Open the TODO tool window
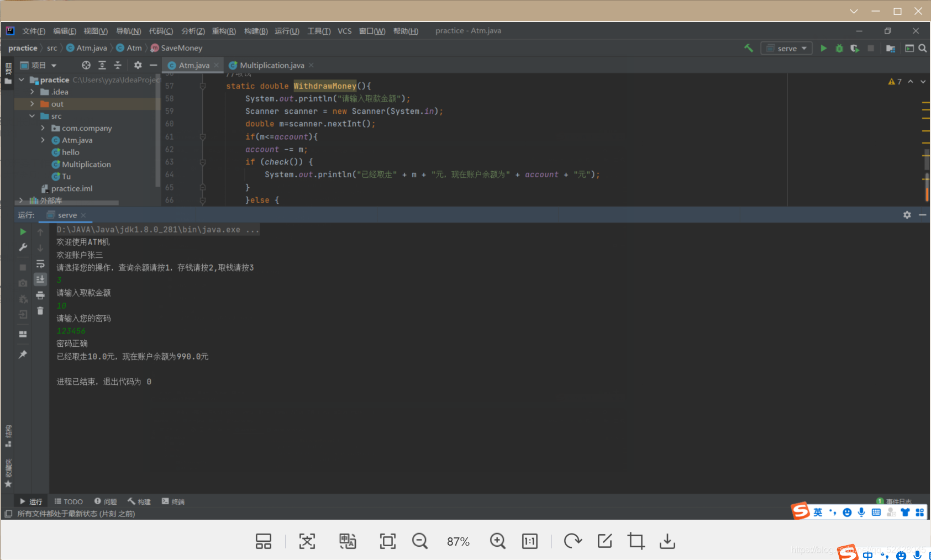931x560 pixels. click(69, 501)
